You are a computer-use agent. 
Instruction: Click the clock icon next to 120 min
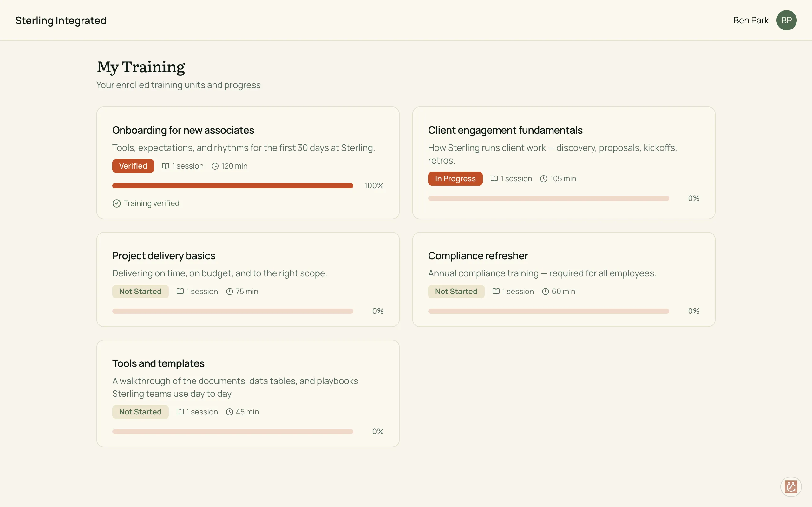(215, 166)
